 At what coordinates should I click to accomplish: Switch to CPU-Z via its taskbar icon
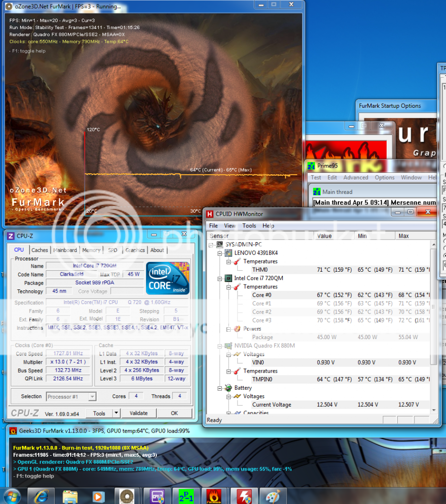click(157, 496)
